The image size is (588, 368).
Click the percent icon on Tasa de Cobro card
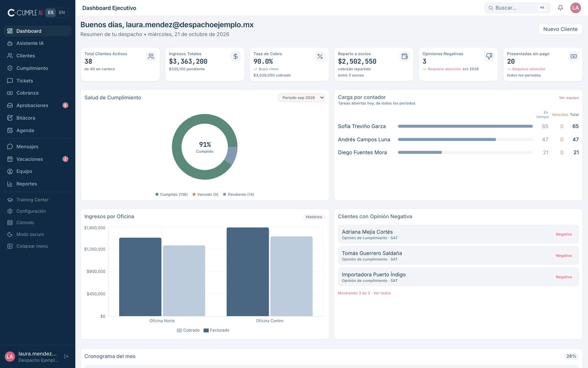pyautogui.click(x=320, y=56)
